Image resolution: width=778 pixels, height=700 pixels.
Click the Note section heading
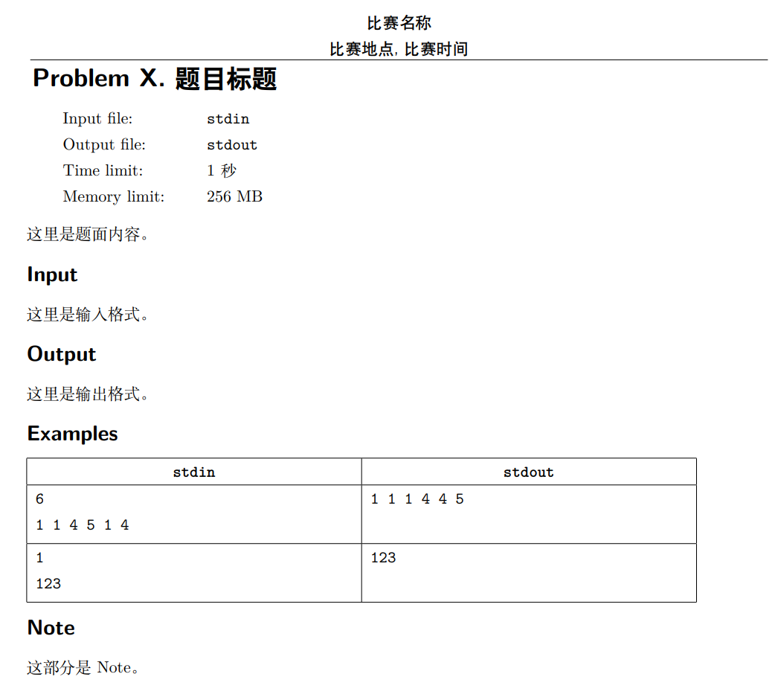pos(51,628)
